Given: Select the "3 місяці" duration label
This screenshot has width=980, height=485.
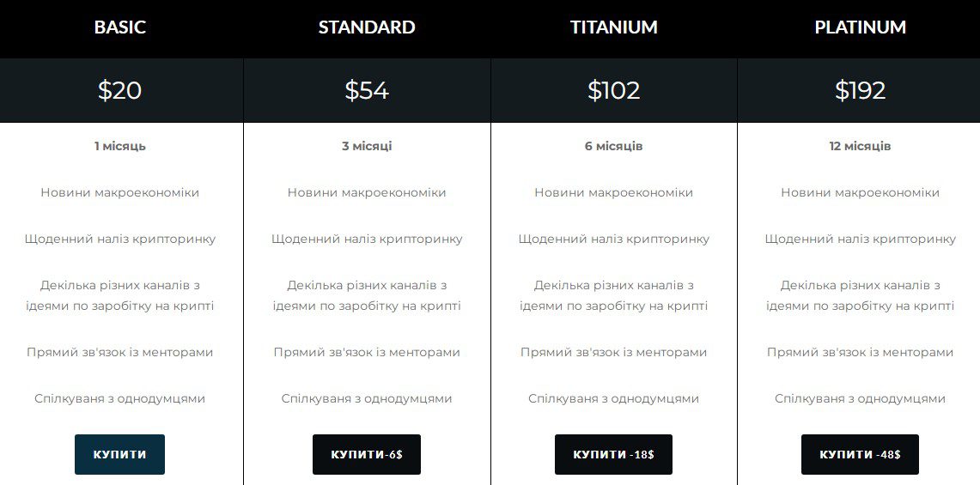Looking at the screenshot, I should tap(367, 146).
